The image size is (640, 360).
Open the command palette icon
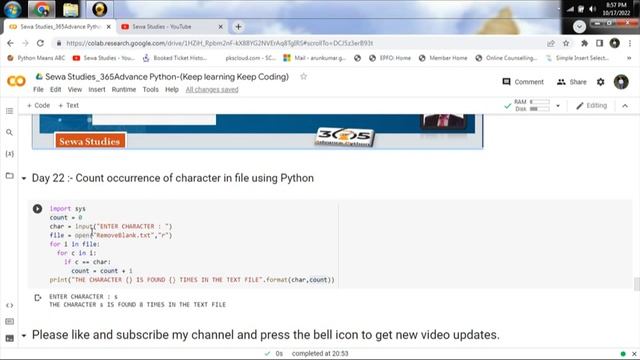click(x=9, y=322)
